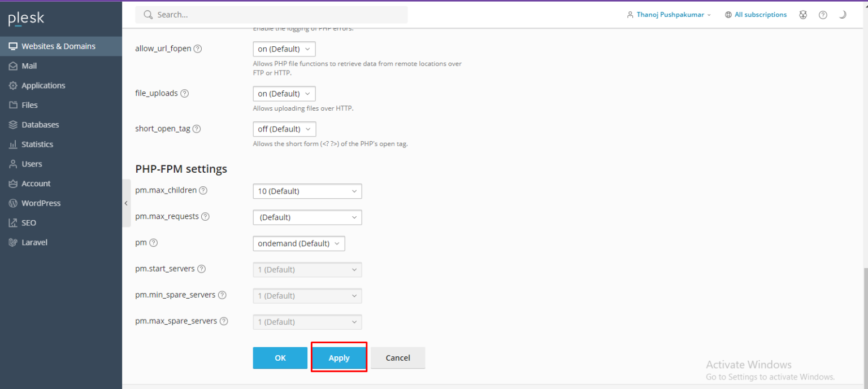868x389 pixels.
Task: Open Laravel section in the sidebar
Action: pyautogui.click(x=34, y=243)
